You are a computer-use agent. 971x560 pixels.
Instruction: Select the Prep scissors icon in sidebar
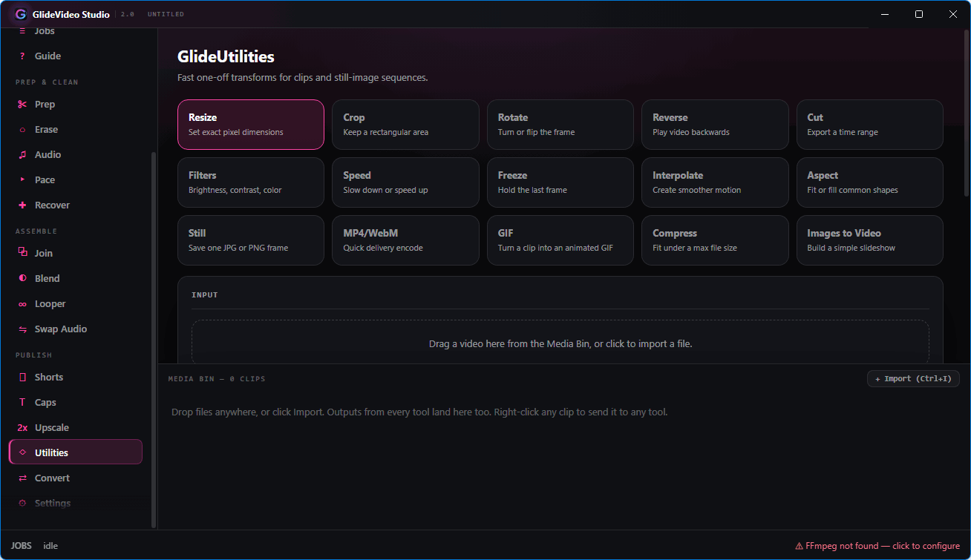pyautogui.click(x=22, y=105)
